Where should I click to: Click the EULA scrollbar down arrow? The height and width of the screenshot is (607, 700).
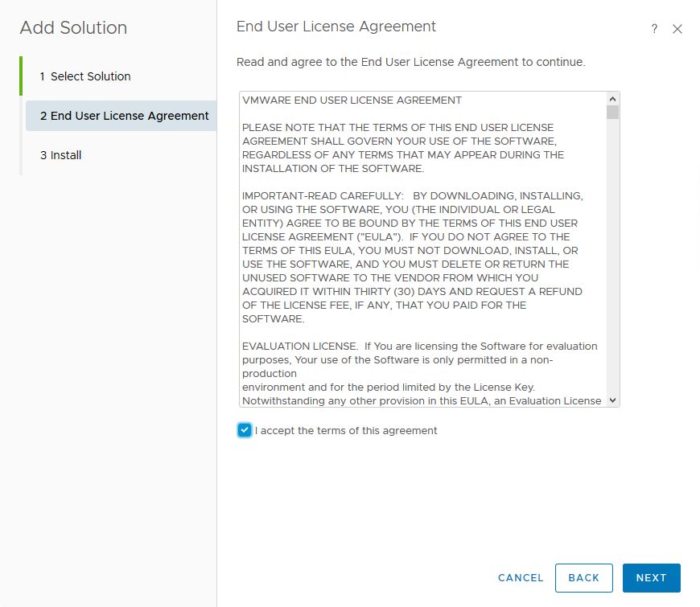pos(613,400)
